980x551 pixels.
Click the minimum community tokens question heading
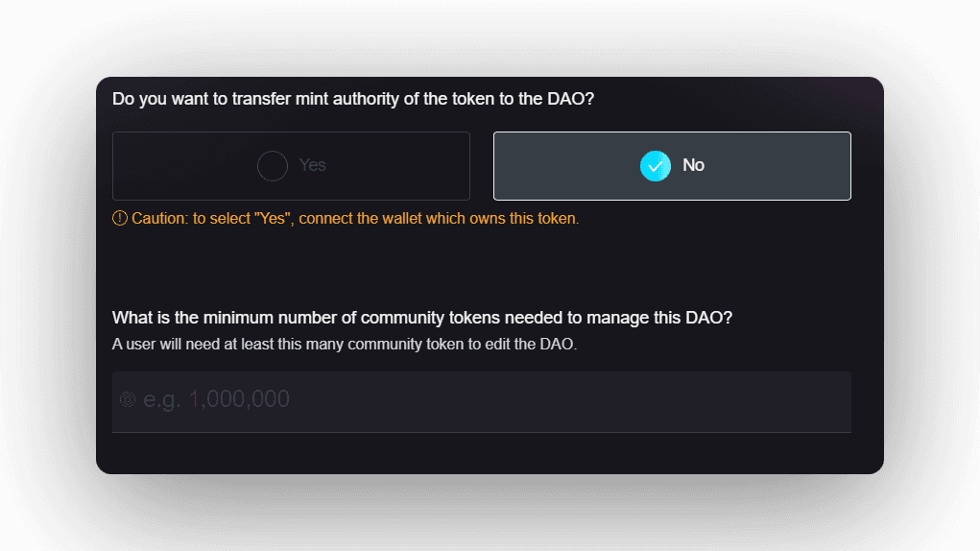click(x=422, y=318)
